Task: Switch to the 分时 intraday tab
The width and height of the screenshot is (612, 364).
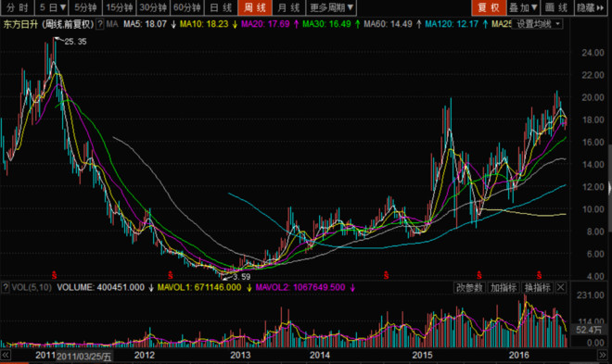Action: 18,7
